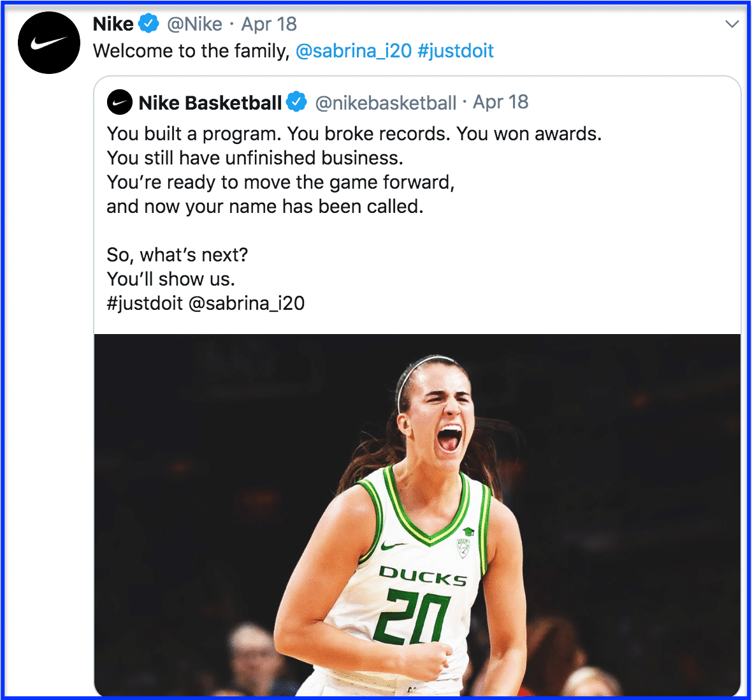This screenshot has height=700, width=752.
Task: Click the Apr 18 timestamp on Nike's tweet
Action: click(x=269, y=24)
